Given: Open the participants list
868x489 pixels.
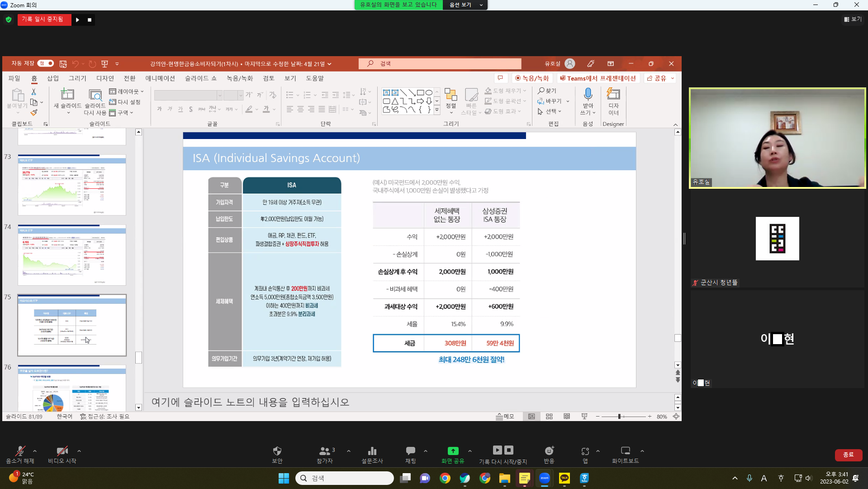Looking at the screenshot, I should 324,451.
